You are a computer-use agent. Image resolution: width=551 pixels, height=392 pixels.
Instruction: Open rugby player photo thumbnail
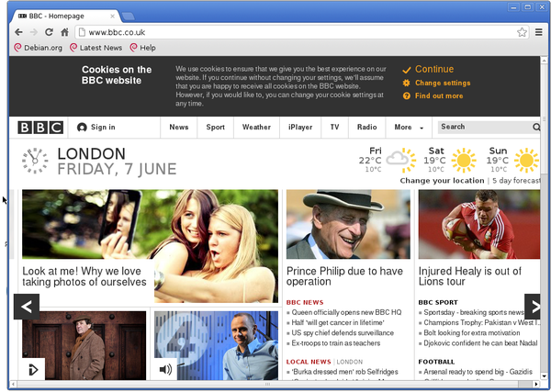click(479, 224)
